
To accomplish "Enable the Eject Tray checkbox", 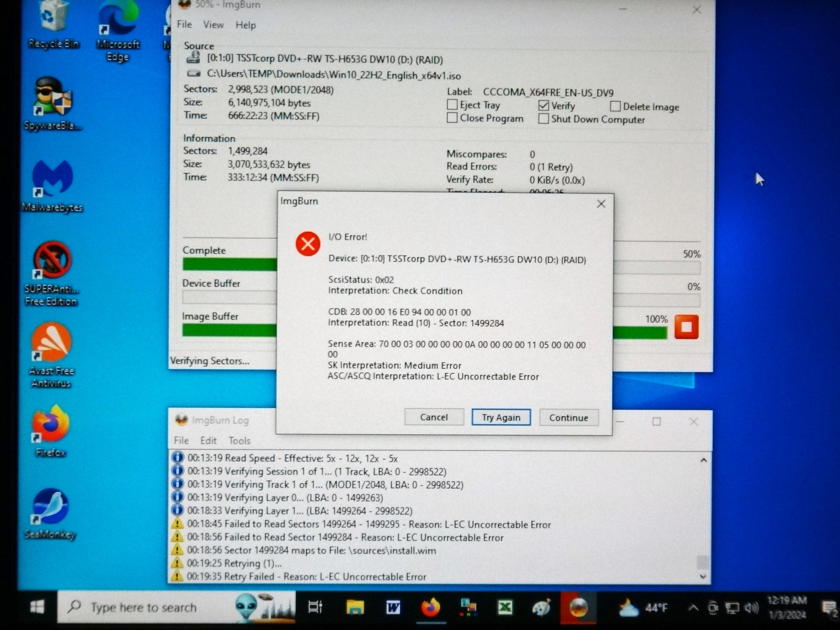I will pyautogui.click(x=452, y=104).
